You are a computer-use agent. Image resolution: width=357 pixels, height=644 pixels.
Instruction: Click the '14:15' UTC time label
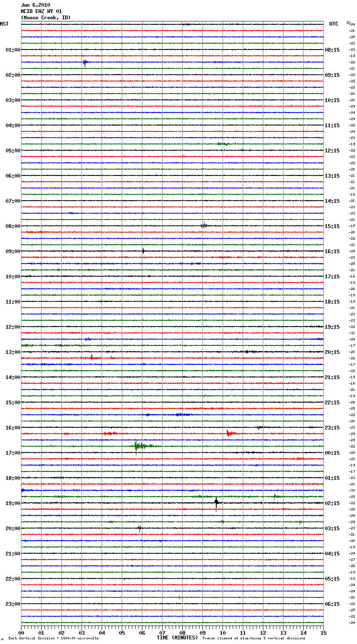(x=332, y=201)
